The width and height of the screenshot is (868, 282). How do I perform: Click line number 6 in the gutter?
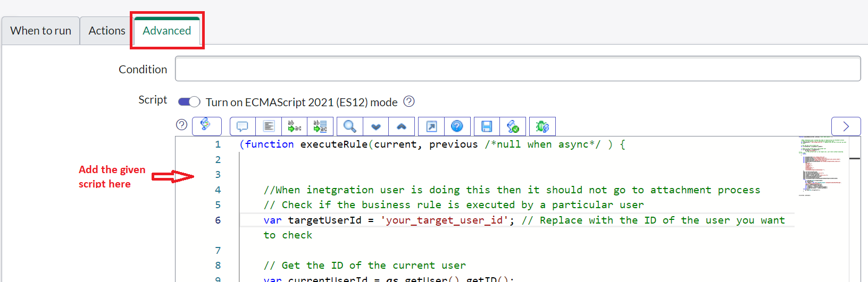pyautogui.click(x=218, y=220)
